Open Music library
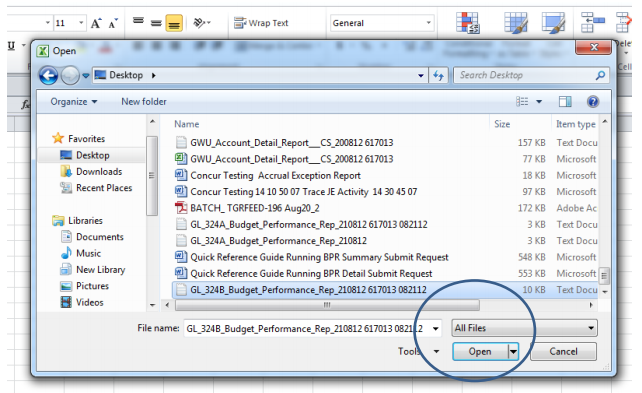 (81, 253)
